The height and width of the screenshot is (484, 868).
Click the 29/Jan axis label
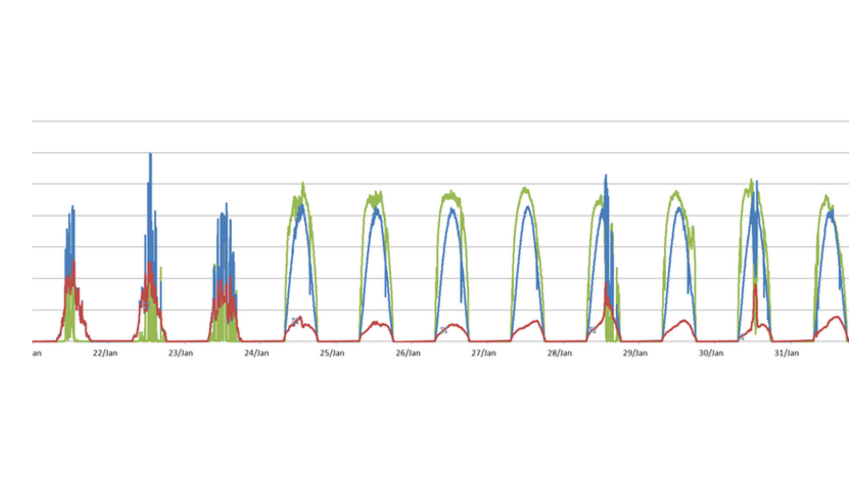click(635, 353)
